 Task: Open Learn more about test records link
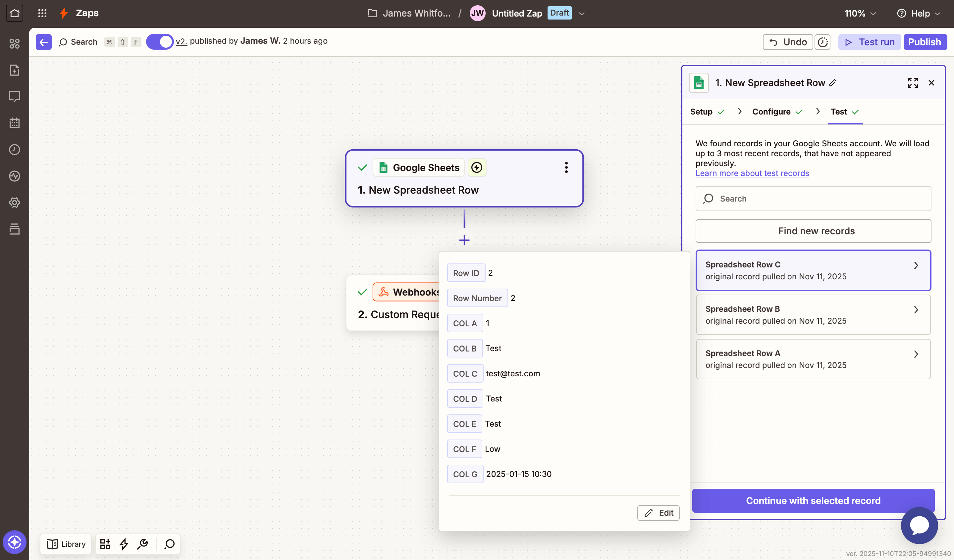752,173
